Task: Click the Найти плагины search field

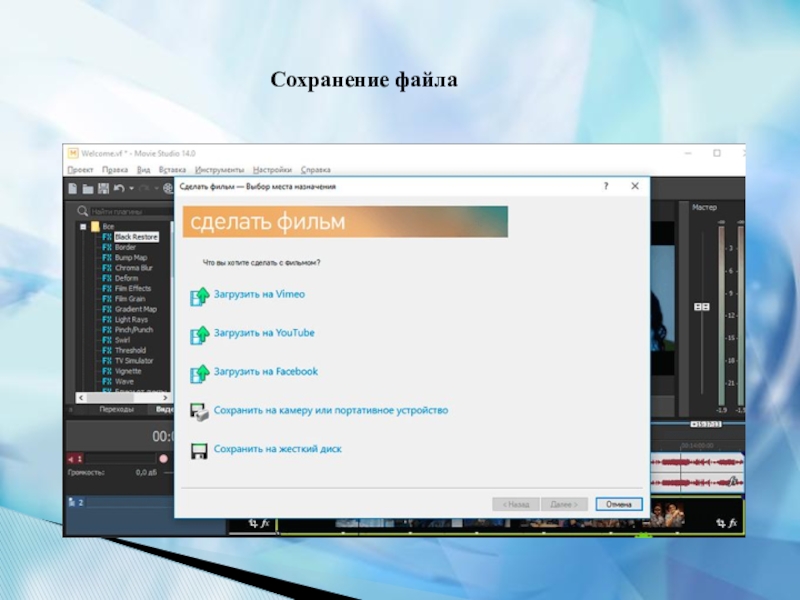Action: coord(125,212)
